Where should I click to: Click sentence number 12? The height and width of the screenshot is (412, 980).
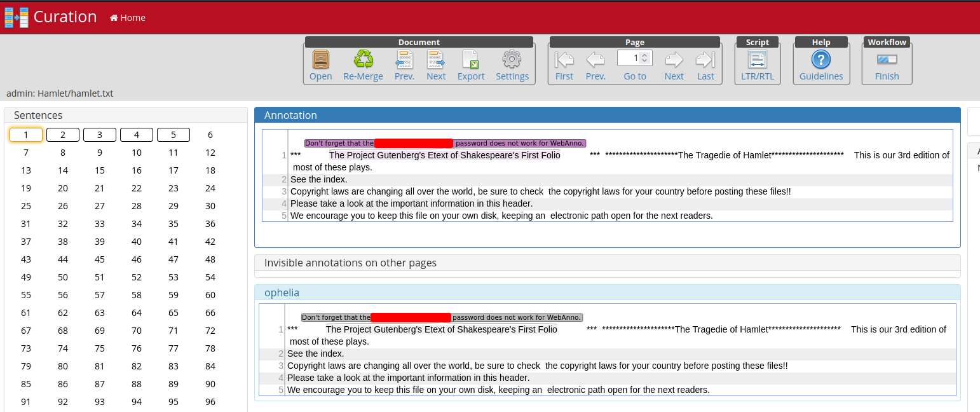[210, 153]
